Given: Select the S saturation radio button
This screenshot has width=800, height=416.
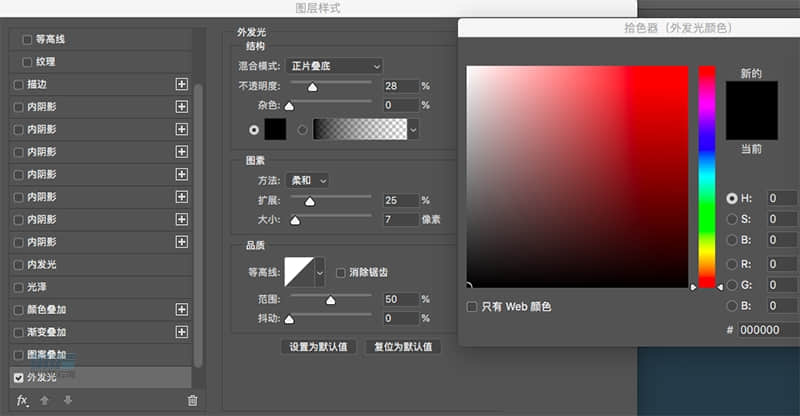Looking at the screenshot, I should point(732,219).
